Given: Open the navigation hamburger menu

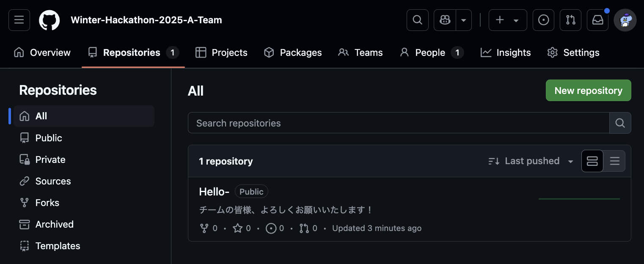Looking at the screenshot, I should (x=19, y=20).
